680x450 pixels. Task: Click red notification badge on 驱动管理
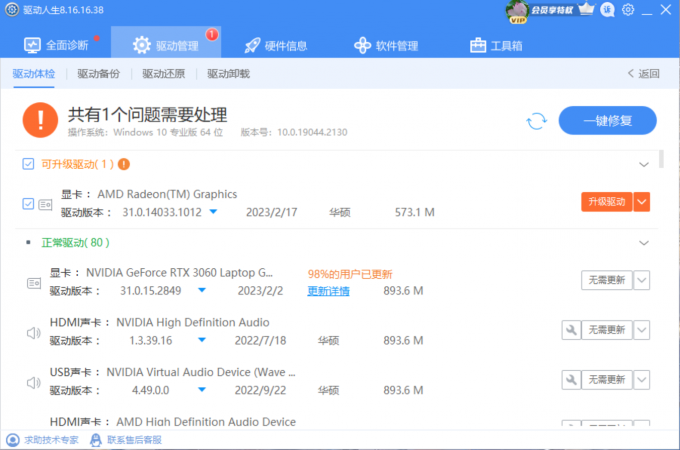212,34
